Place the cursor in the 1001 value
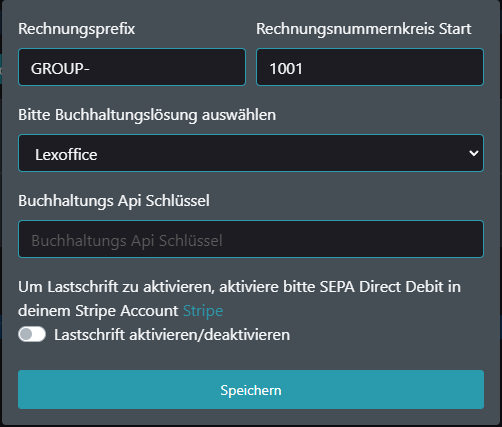The width and height of the screenshot is (502, 427). [286, 69]
